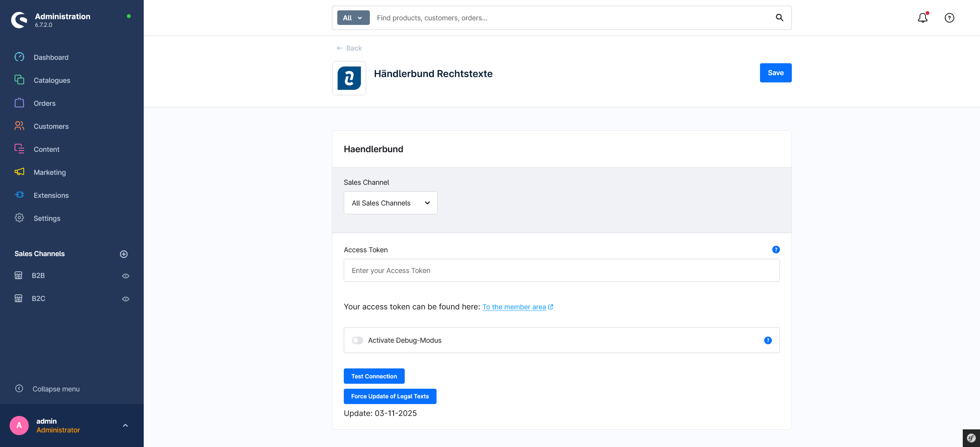Expand the All search filter dropdown
This screenshot has width=980, height=447.
point(353,18)
